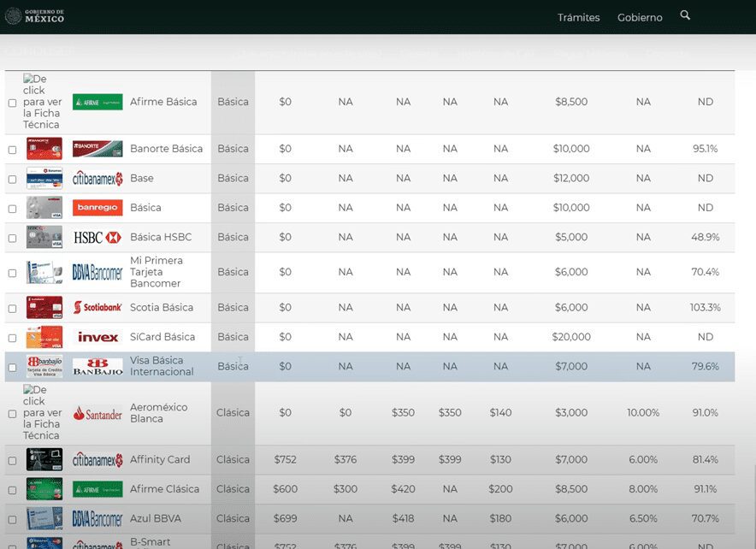The width and height of the screenshot is (756, 549).
Task: Click the Banorte logo beside Banorte Básica
Action: point(97,149)
